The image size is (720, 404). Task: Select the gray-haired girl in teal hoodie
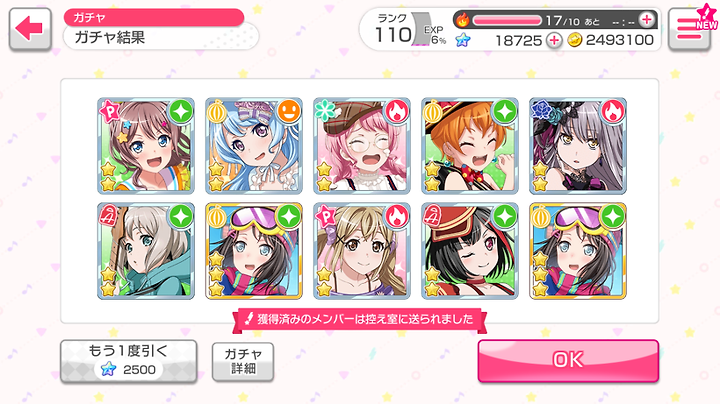[146, 251]
